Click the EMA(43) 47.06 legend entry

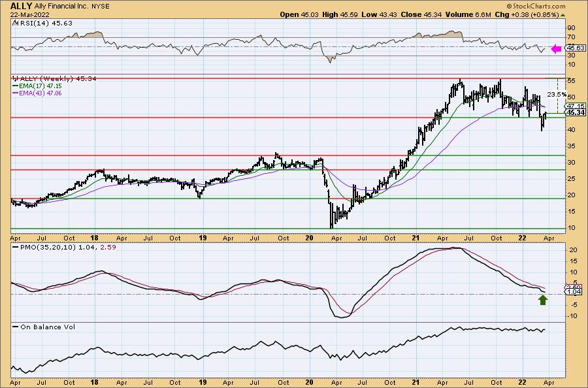click(x=37, y=93)
